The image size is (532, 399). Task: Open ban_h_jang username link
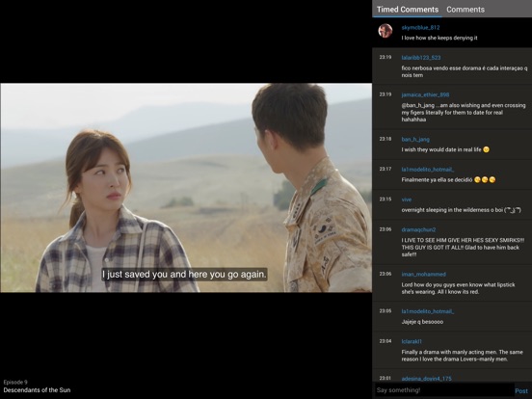tap(415, 139)
